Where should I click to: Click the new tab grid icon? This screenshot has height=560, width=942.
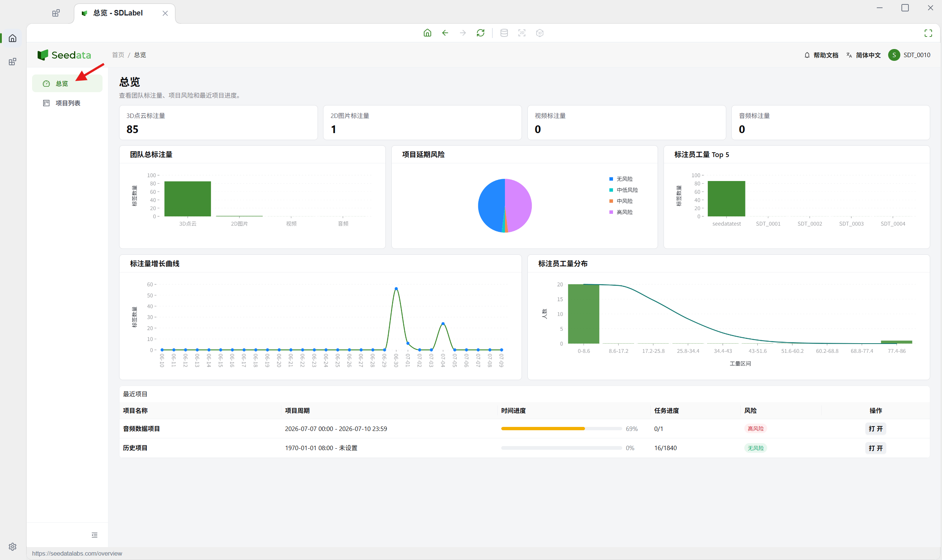[56, 13]
